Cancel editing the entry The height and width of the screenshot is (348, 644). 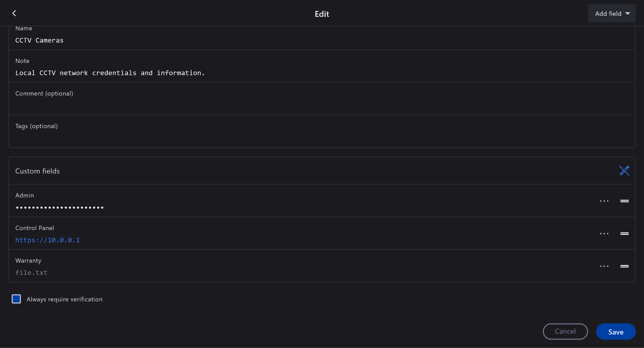click(x=565, y=331)
